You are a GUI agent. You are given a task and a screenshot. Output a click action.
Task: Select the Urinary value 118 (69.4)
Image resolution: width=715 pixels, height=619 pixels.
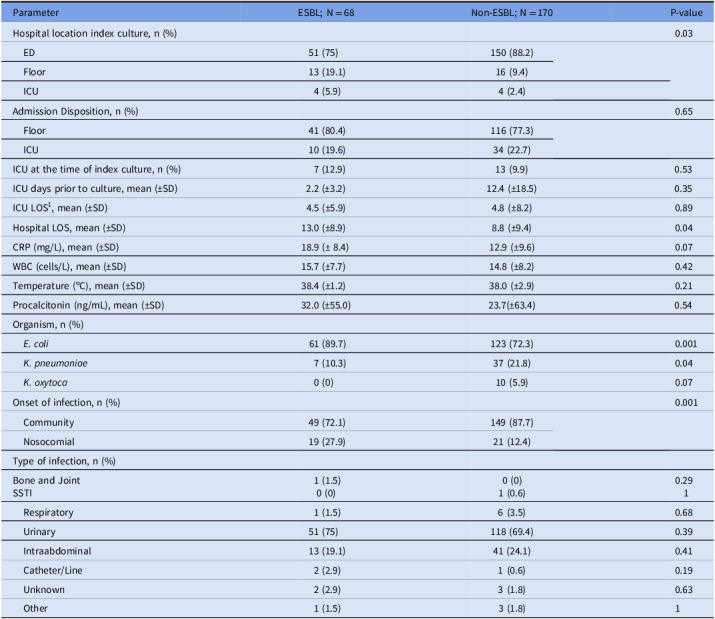tap(512, 532)
